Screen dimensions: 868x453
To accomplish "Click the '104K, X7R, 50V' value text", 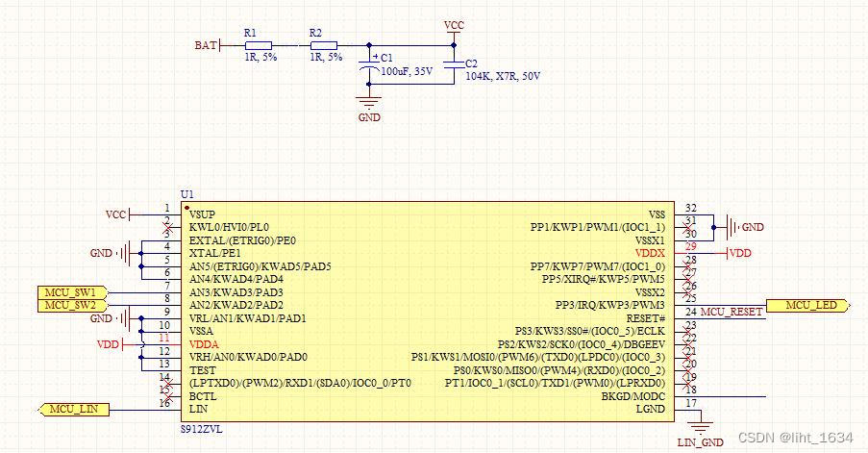I will pos(503,76).
